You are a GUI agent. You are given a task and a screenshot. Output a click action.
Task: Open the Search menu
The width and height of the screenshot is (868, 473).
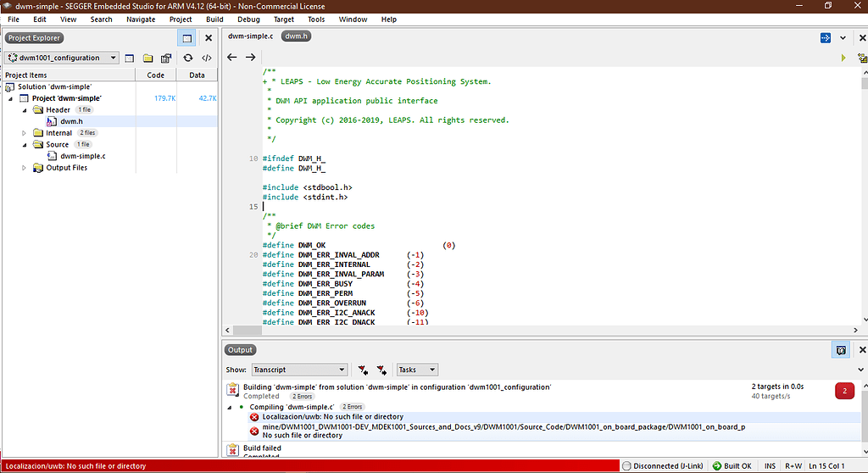point(102,19)
